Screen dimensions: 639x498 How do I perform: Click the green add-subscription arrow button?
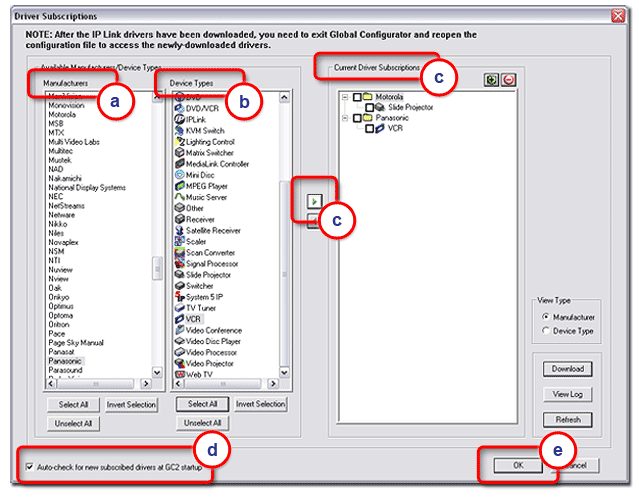click(313, 201)
